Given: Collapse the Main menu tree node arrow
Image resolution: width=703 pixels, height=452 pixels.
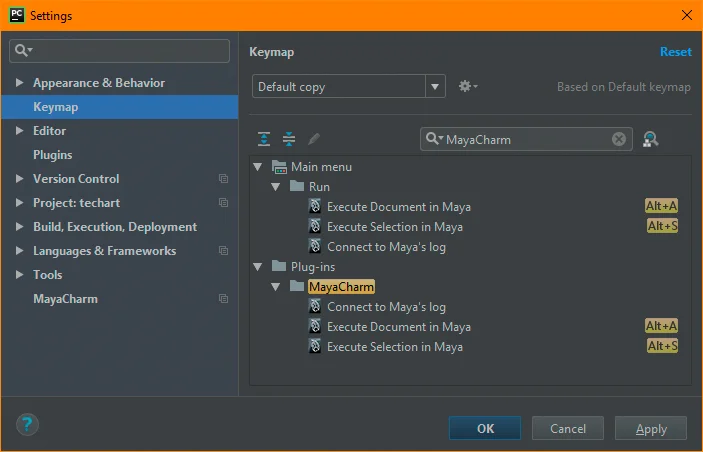Looking at the screenshot, I should (258, 167).
